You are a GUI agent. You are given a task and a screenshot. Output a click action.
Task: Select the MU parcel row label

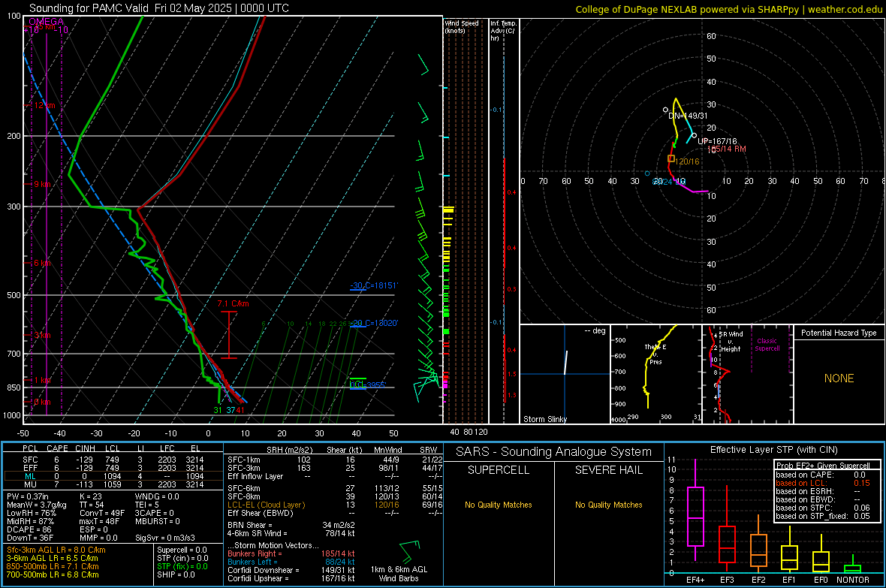(x=30, y=484)
